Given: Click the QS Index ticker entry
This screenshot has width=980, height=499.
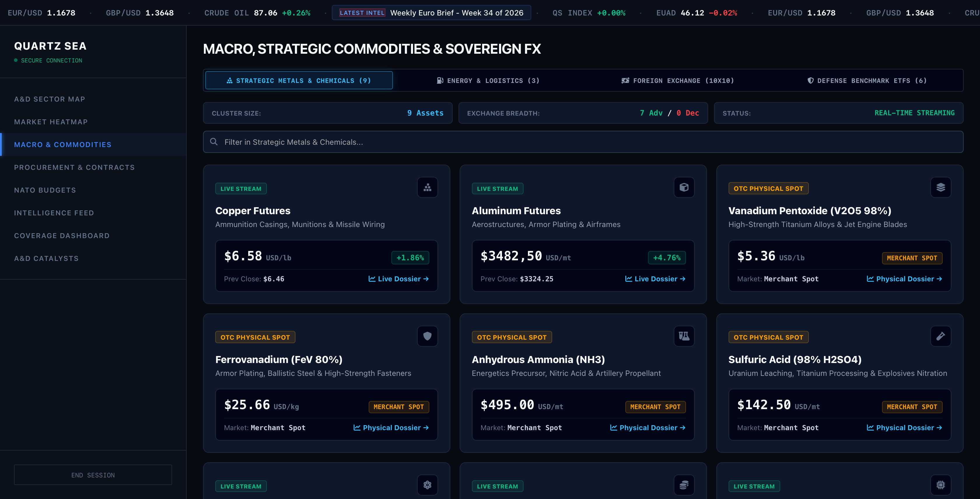Looking at the screenshot, I should (x=589, y=13).
